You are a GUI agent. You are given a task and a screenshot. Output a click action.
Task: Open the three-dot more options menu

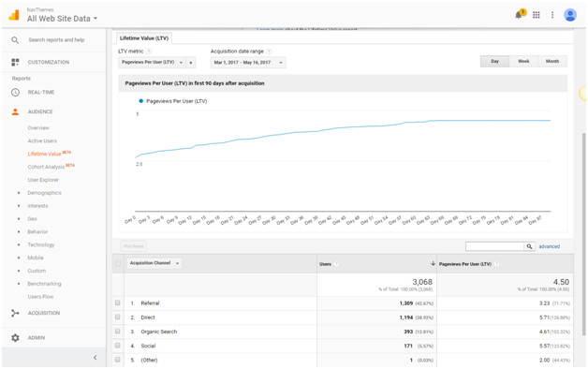click(x=552, y=15)
